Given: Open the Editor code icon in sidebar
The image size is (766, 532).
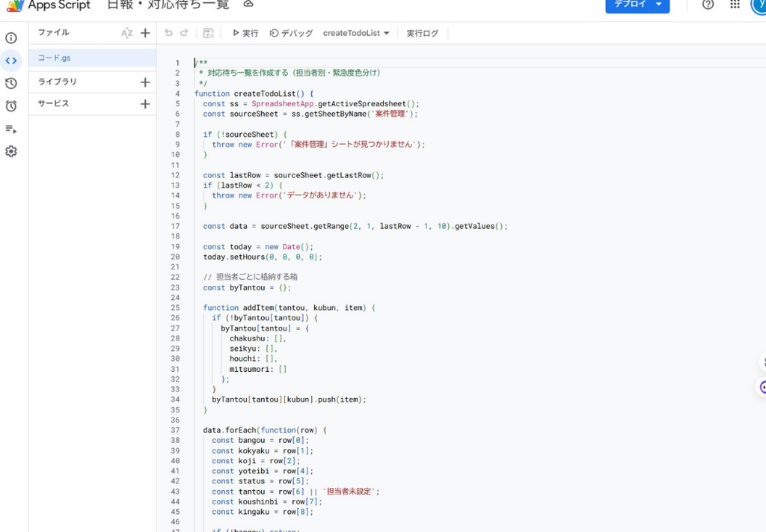Looking at the screenshot, I should click(11, 61).
